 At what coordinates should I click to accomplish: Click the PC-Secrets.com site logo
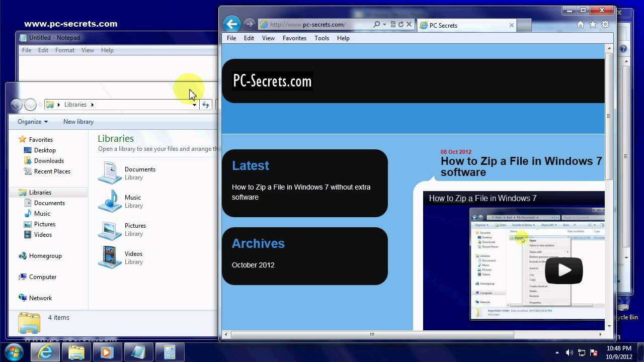(x=272, y=81)
